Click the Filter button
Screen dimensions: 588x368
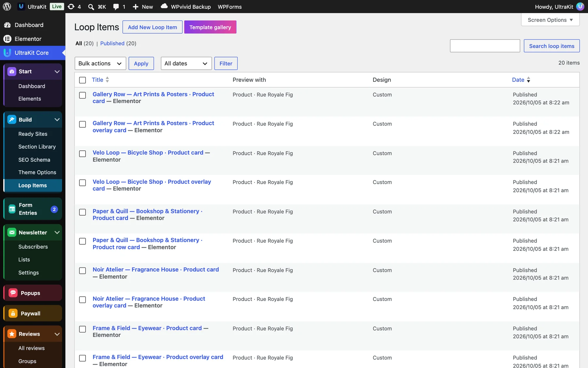[226, 63]
